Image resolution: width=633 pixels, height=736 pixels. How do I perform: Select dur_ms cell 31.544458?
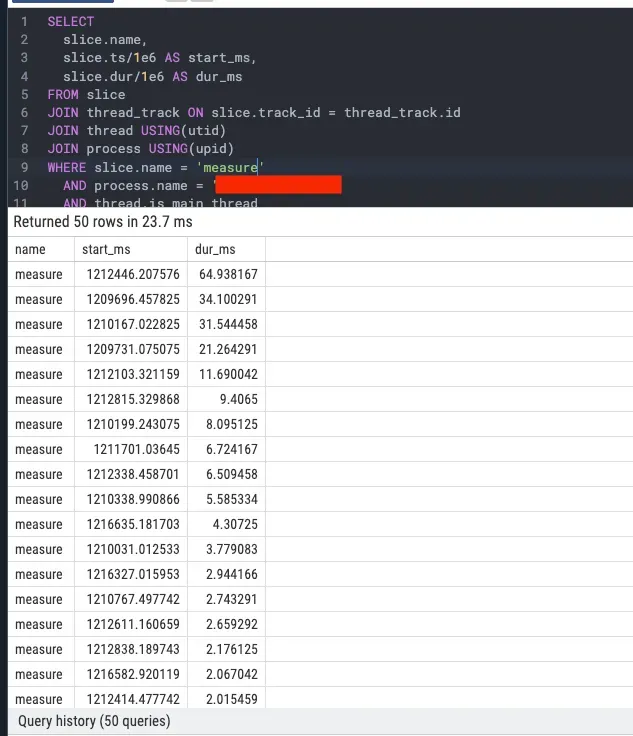pyautogui.click(x=228, y=324)
